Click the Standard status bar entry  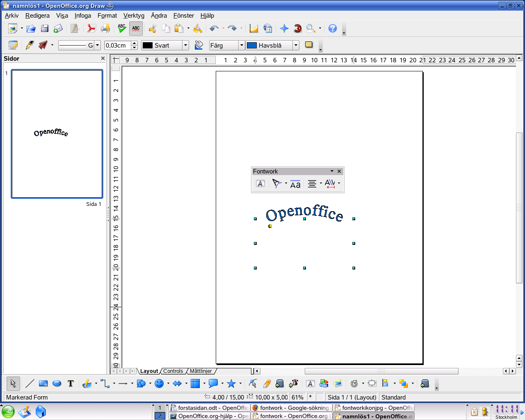click(393, 397)
